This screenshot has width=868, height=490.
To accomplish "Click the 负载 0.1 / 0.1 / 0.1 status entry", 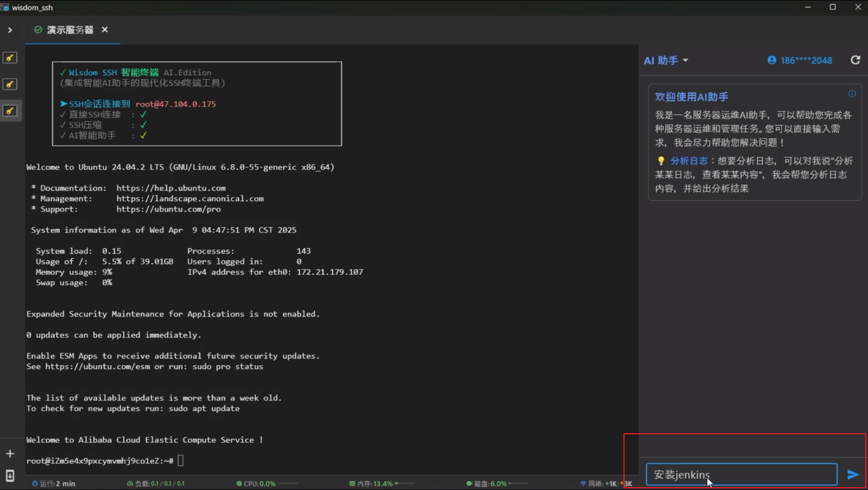I will click(156, 483).
